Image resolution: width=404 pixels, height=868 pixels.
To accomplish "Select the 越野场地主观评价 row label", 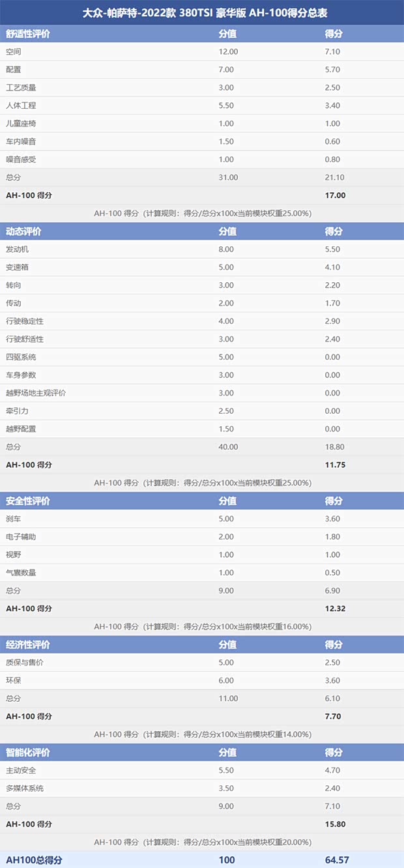I will (x=36, y=393).
